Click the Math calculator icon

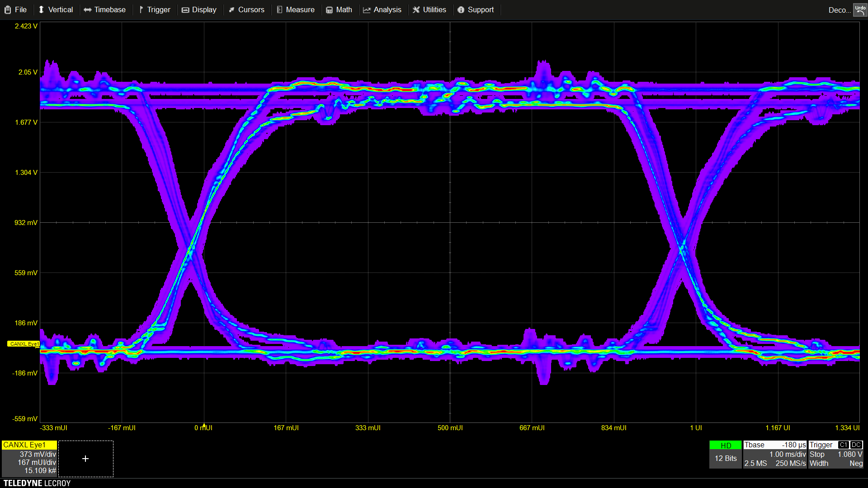pyautogui.click(x=330, y=10)
